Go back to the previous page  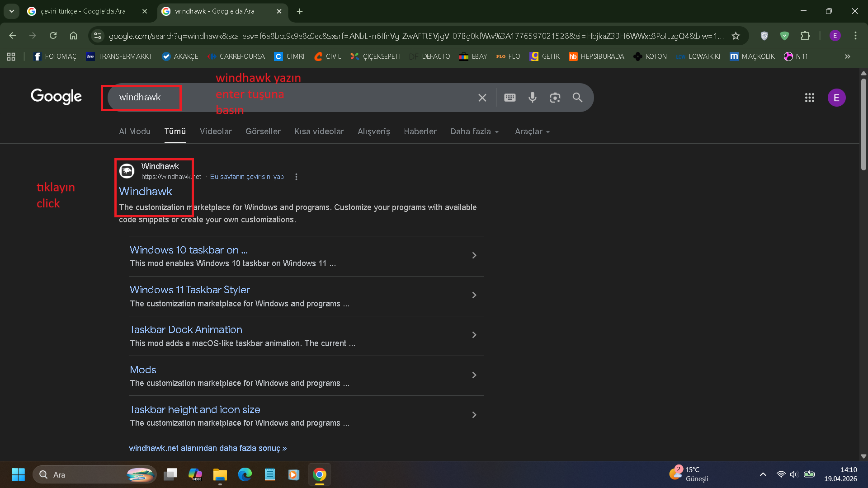(x=12, y=36)
